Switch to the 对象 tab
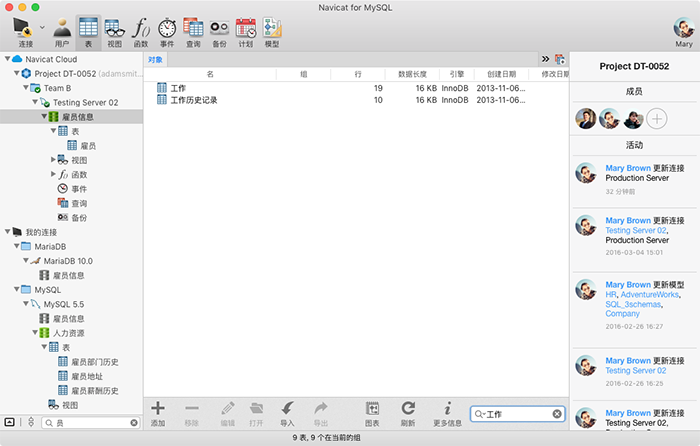This screenshot has height=446, width=700. pyautogui.click(x=155, y=60)
